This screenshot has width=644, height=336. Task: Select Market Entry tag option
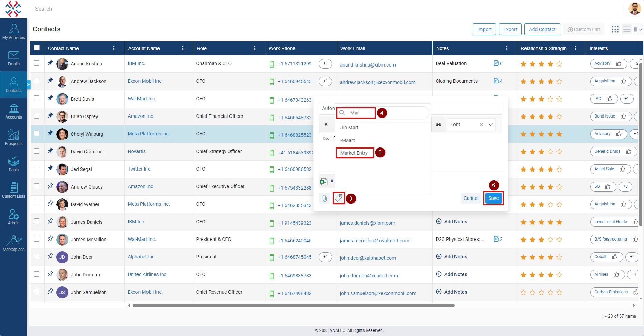pos(354,153)
